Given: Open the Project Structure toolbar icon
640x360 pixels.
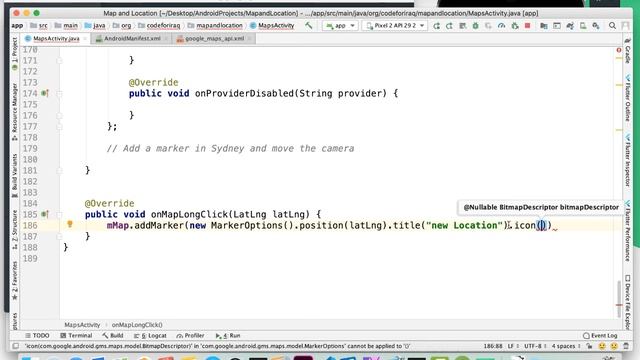Looking at the screenshot, I should pos(544,26).
